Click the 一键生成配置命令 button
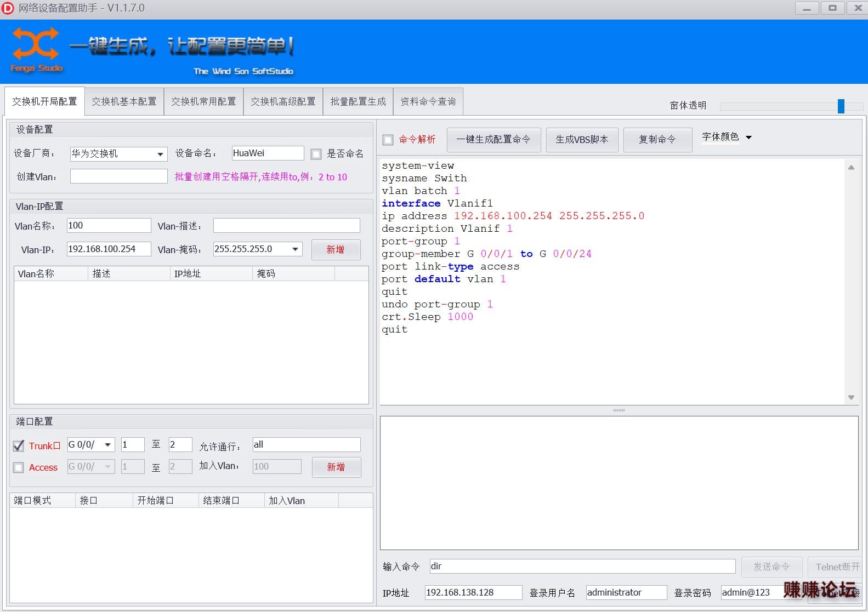 493,140
